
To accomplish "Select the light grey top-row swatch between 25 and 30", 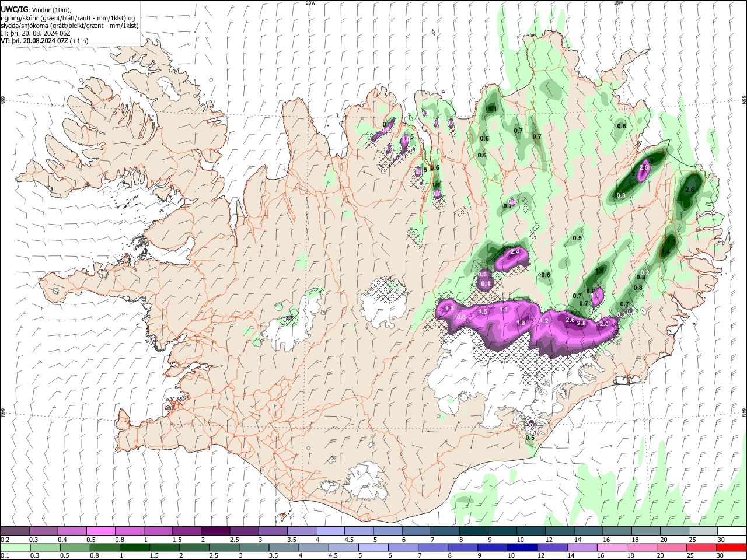I will coord(703,531).
